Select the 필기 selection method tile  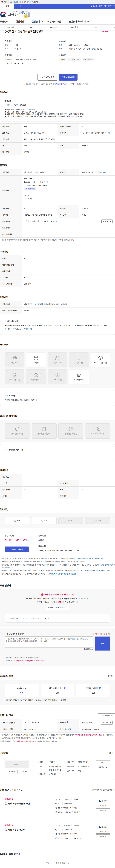pyautogui.click(x=71, y=521)
